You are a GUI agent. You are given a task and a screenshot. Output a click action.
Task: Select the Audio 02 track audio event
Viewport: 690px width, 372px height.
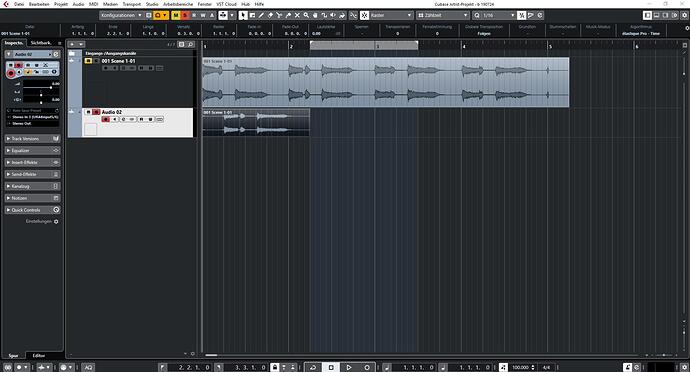[256, 122]
